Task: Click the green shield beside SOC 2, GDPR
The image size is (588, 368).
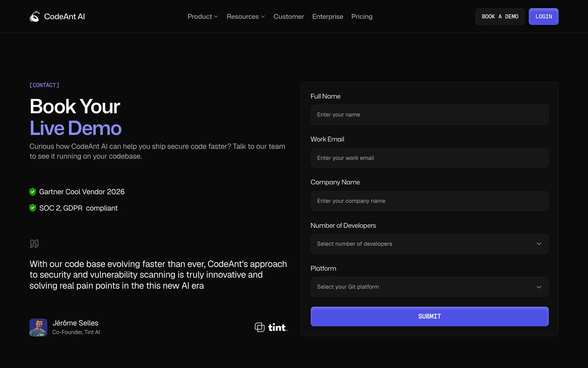Action: (x=33, y=208)
